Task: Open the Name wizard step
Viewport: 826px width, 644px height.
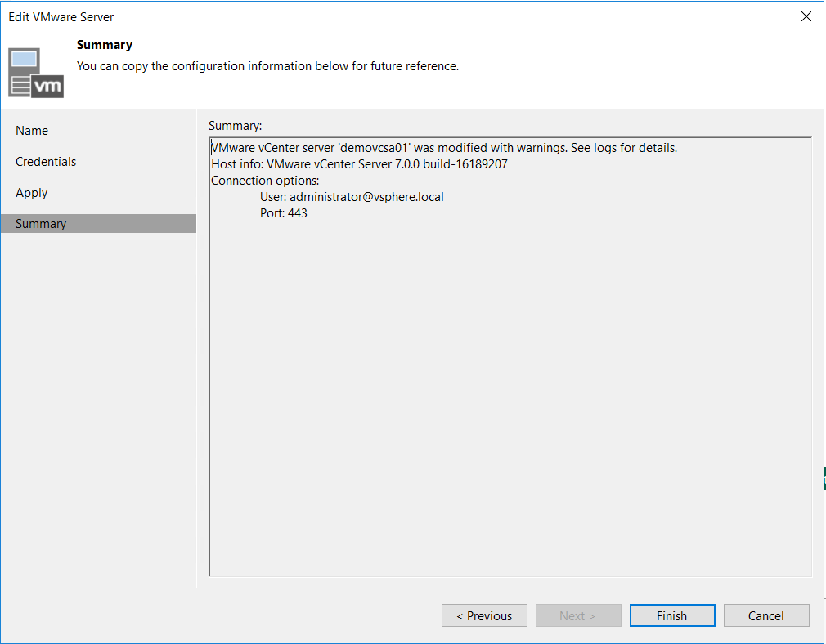Action: pyautogui.click(x=32, y=131)
